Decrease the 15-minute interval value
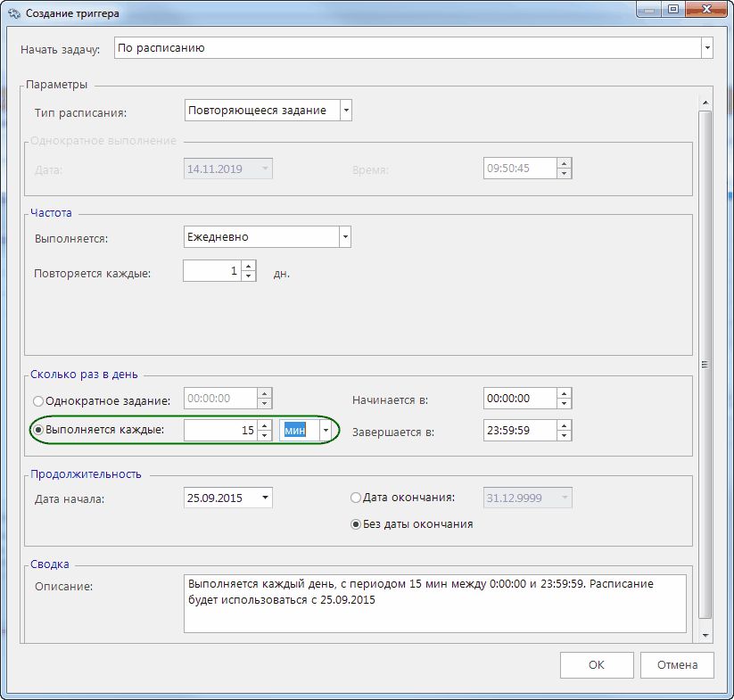Viewport: 734px width, 700px height. click(264, 436)
